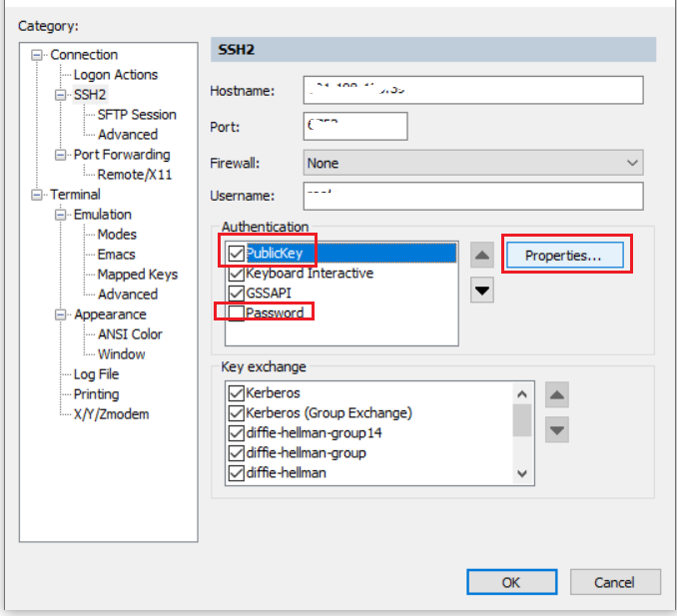This screenshot has height=616, width=677.
Task: Select the Emulation category label
Action: pyautogui.click(x=103, y=215)
